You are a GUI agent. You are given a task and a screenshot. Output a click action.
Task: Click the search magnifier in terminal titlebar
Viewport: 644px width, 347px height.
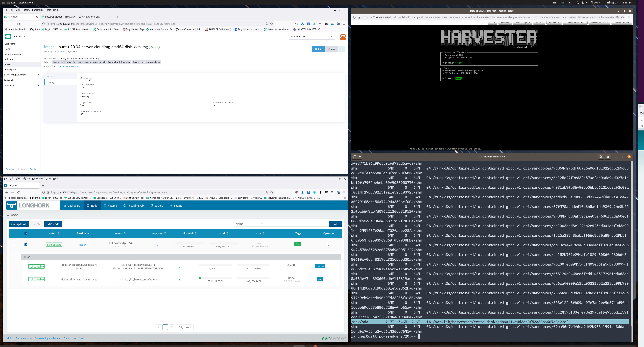[601, 157]
